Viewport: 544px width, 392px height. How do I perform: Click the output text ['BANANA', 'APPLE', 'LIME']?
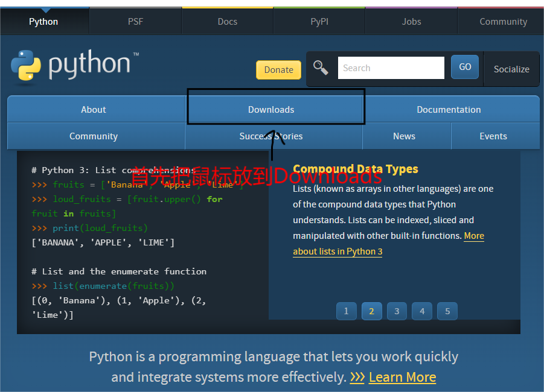[x=103, y=242]
